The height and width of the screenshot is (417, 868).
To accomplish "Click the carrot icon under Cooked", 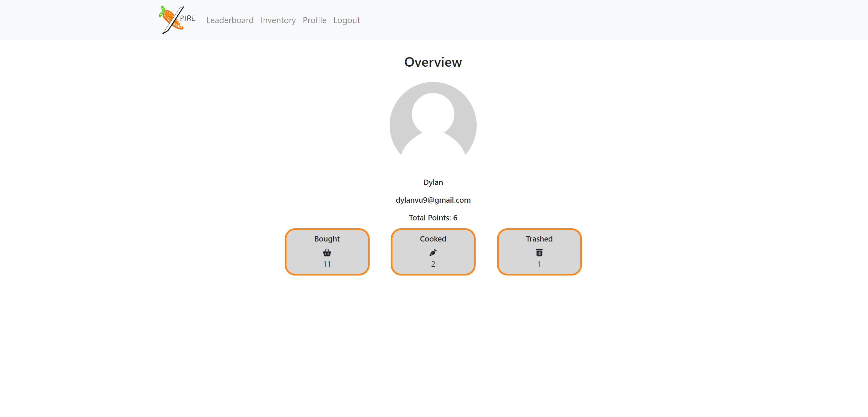I will [x=433, y=252].
